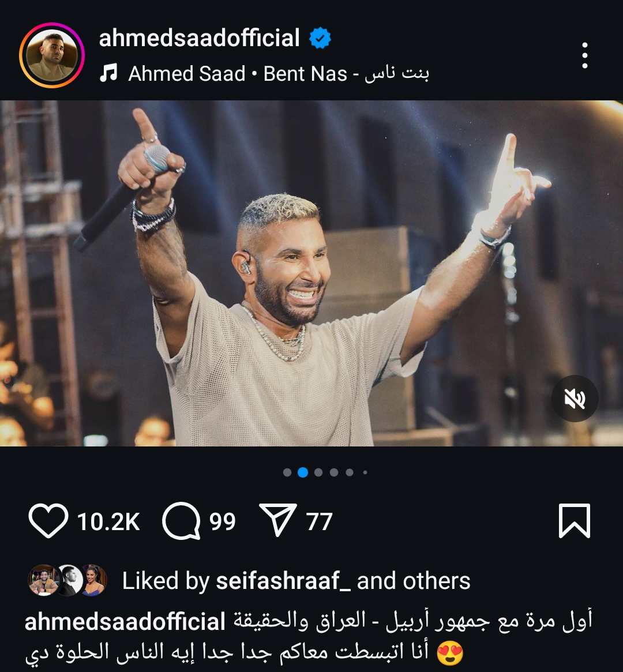Screen dimensions: 623x672
Task: Open comments via the speech bubble icon
Action: [181, 521]
